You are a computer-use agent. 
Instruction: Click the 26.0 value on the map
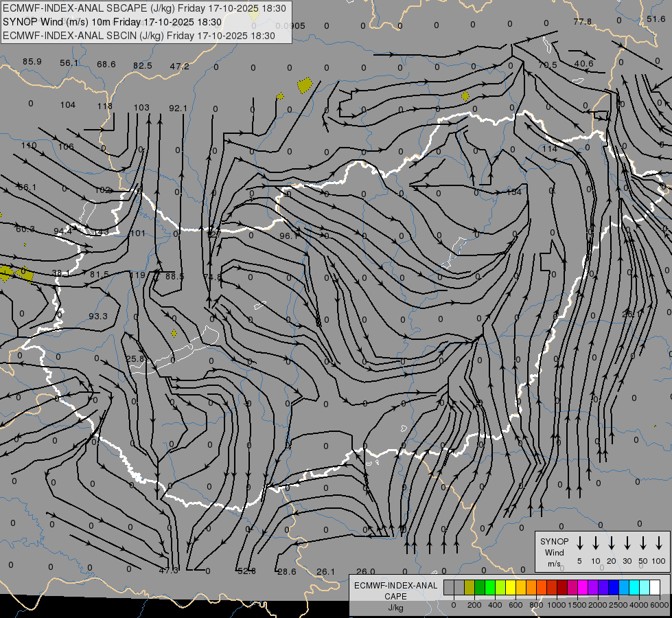click(366, 571)
